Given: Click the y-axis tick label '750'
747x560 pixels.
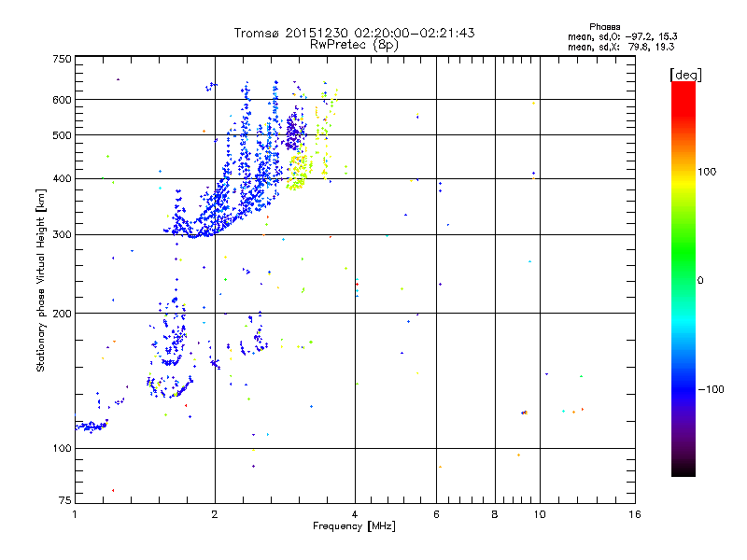Looking at the screenshot, I should click(62, 59).
